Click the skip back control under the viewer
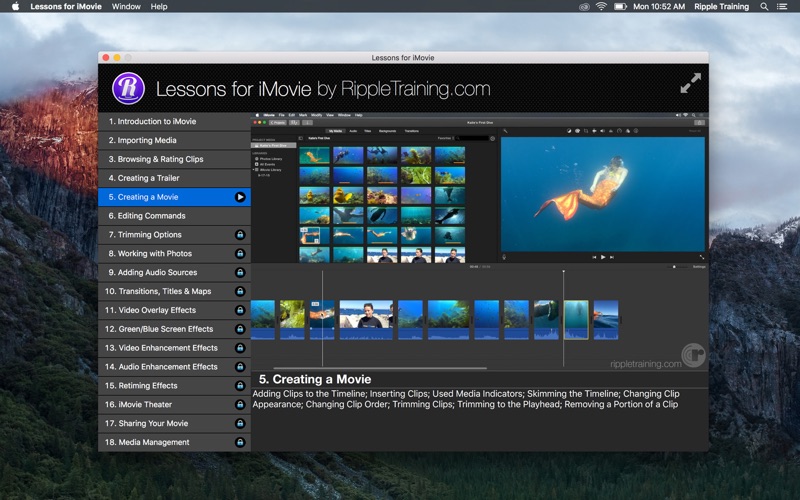800x500 pixels. 594,257
